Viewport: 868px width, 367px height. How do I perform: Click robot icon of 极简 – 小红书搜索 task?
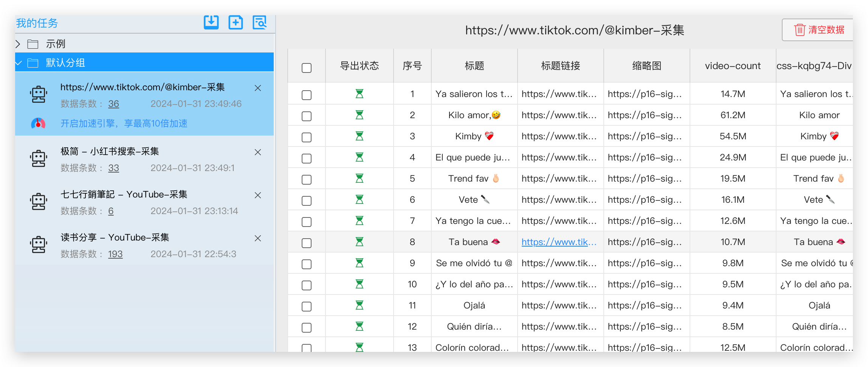(x=39, y=159)
